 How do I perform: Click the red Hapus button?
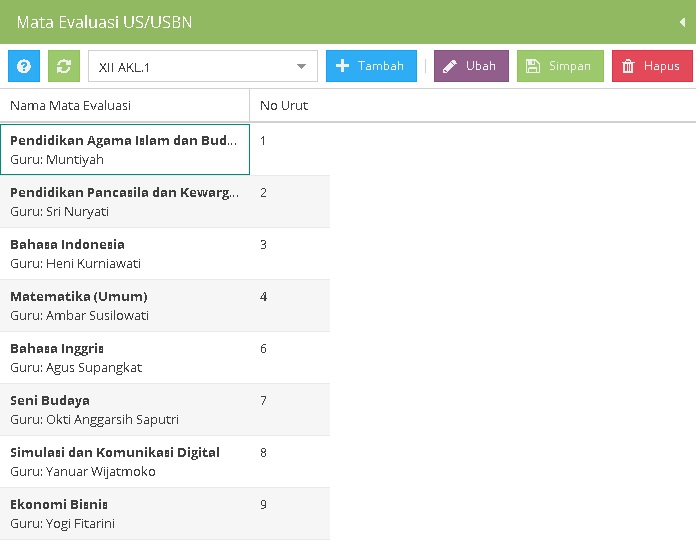(652, 66)
